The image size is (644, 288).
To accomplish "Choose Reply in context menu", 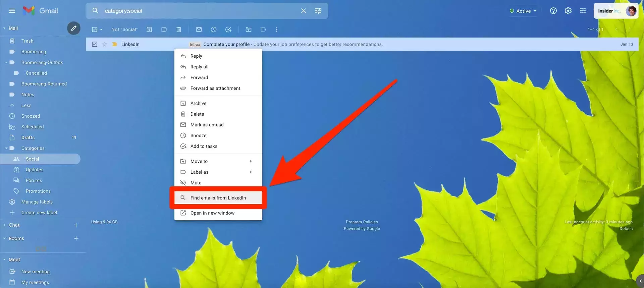I will 218,56.
